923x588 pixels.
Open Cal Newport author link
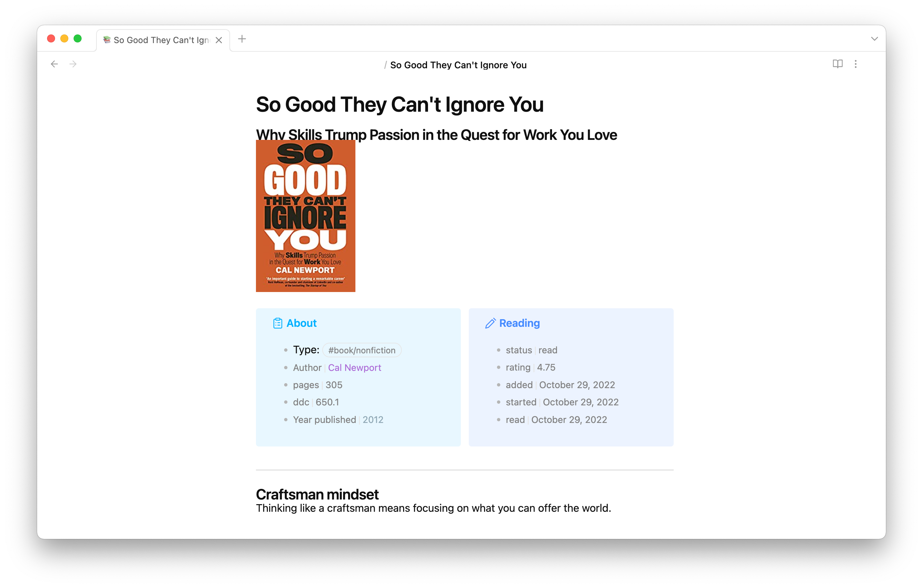(x=354, y=367)
